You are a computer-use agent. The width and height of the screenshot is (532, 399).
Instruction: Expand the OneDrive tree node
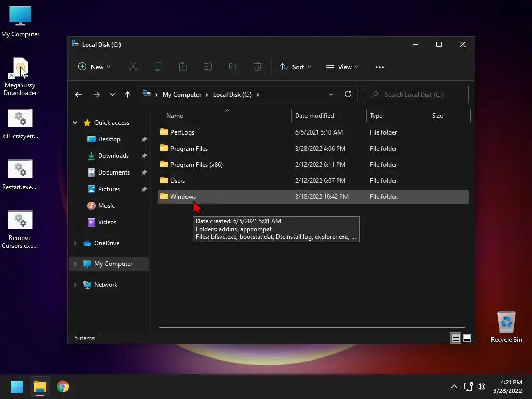pyautogui.click(x=75, y=243)
